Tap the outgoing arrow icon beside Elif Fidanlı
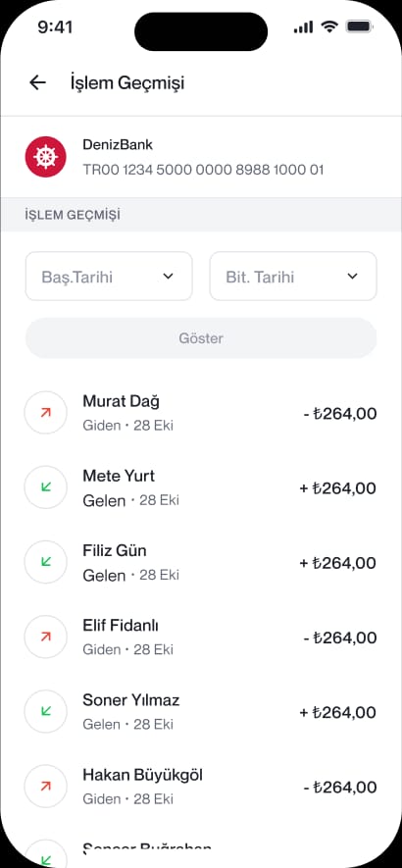402x868 pixels. pyautogui.click(x=45, y=637)
